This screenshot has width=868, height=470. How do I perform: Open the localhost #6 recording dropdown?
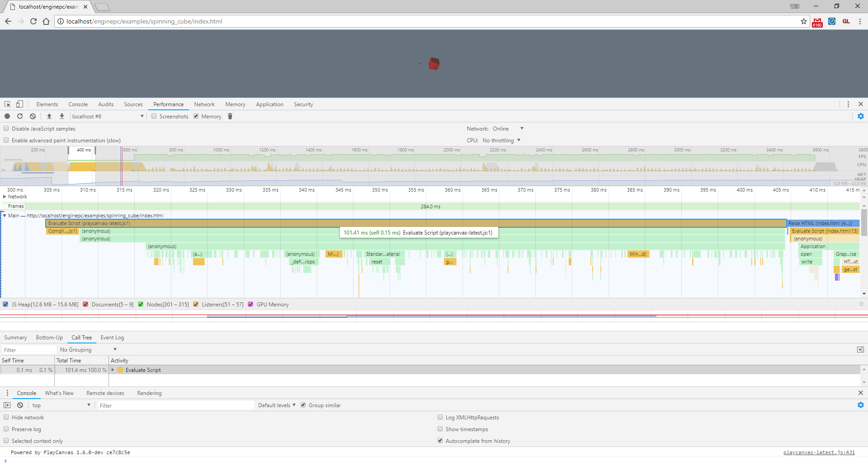108,116
